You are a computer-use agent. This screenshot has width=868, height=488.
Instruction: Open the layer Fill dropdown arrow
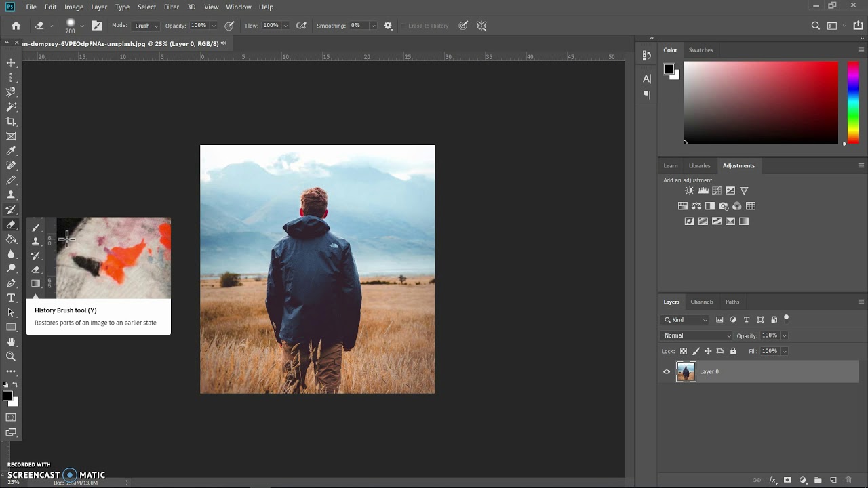point(785,351)
